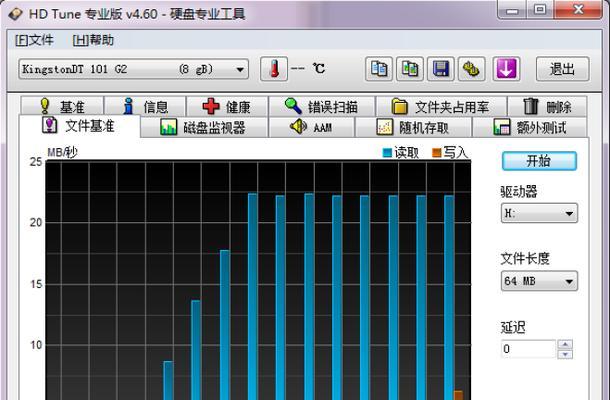Screen dimensions: 610x400
Task: Switch to the AAM tab
Action: (311, 127)
